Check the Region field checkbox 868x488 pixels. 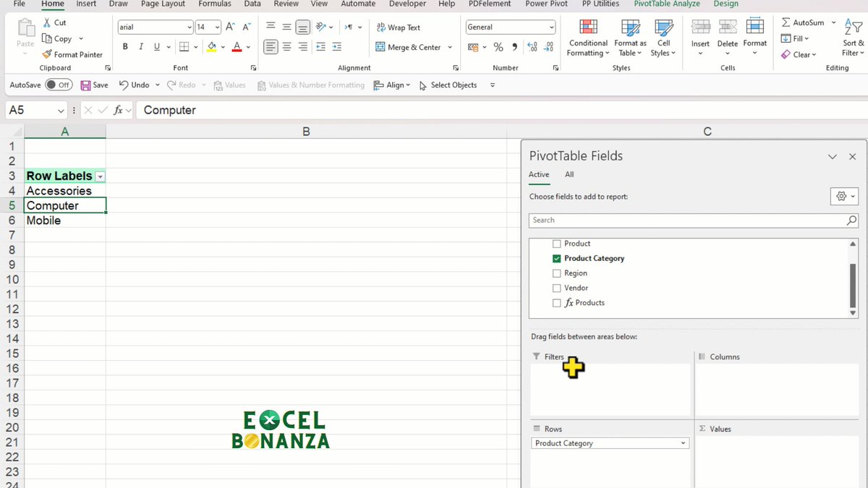tap(556, 273)
